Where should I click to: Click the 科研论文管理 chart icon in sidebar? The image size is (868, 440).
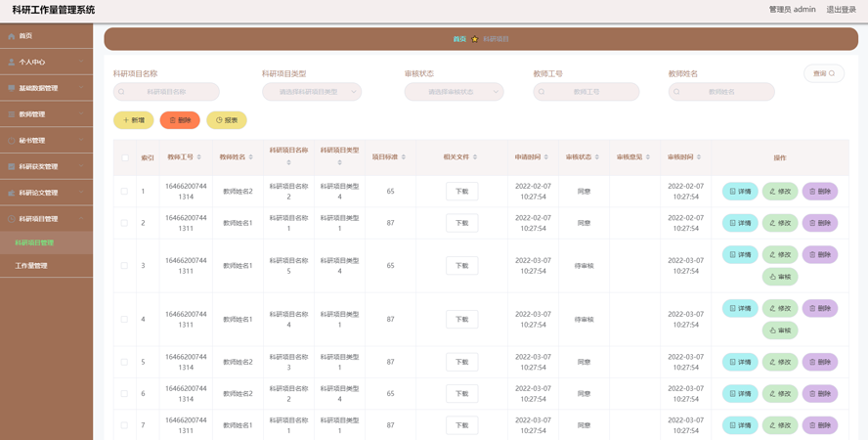coord(11,193)
